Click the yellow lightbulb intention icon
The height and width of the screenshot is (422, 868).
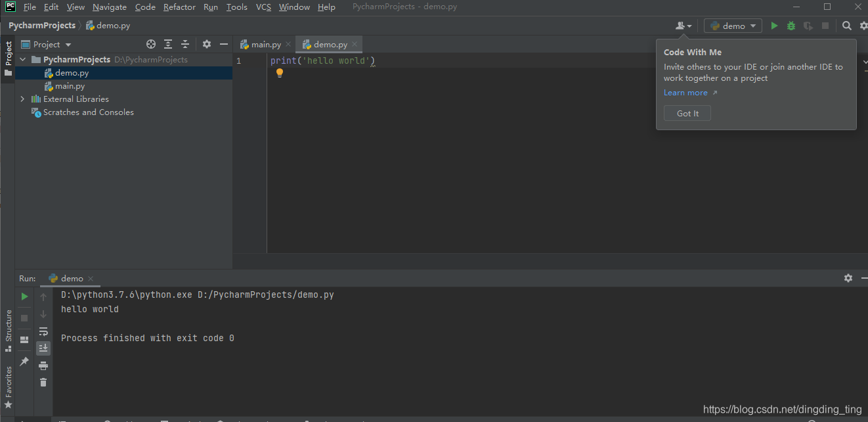pos(280,73)
